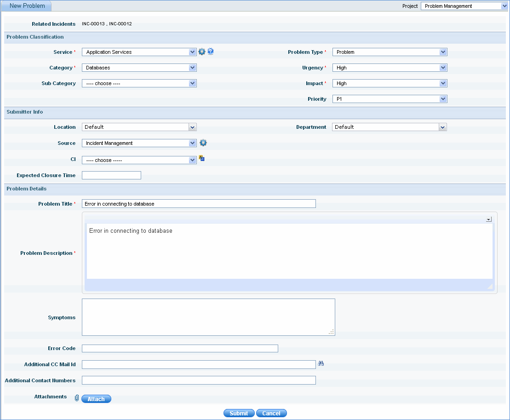The width and height of the screenshot is (510, 420).
Task: Click the binoculars search icon for CC Mail Id
Action: click(x=321, y=364)
